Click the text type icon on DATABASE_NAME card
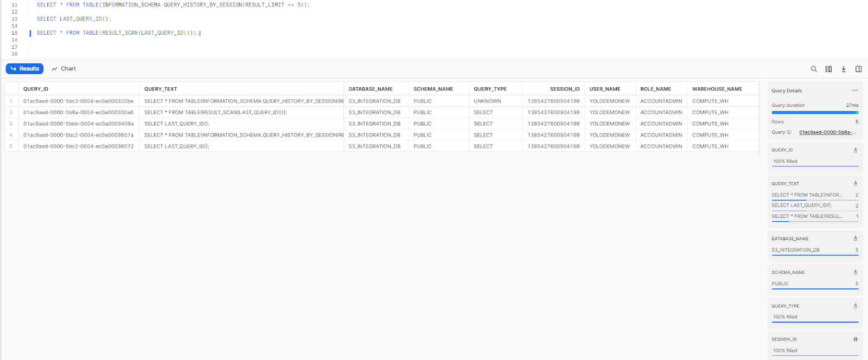 pyautogui.click(x=856, y=239)
